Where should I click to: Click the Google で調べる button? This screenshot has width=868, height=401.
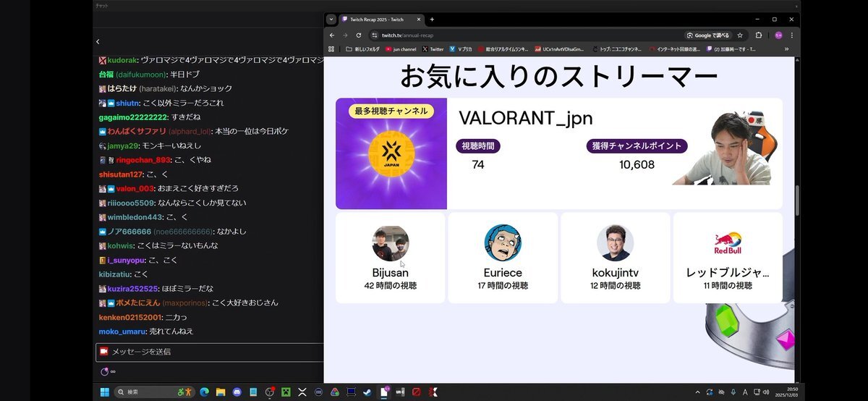click(x=707, y=35)
